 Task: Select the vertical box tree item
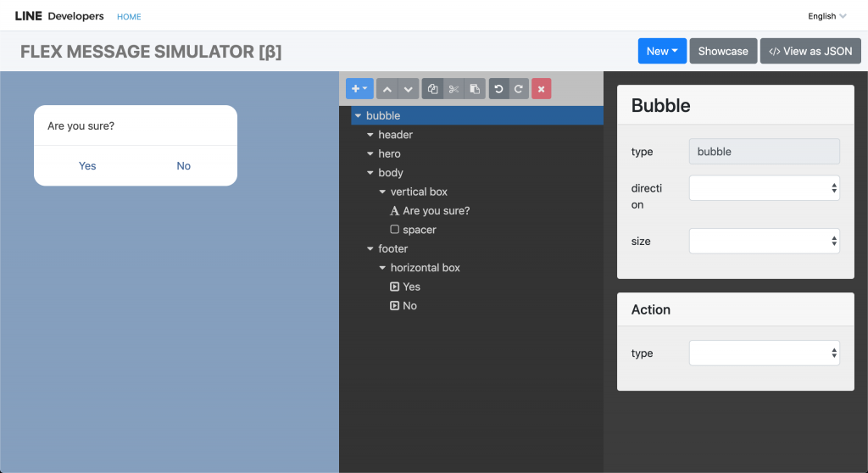pyautogui.click(x=419, y=192)
